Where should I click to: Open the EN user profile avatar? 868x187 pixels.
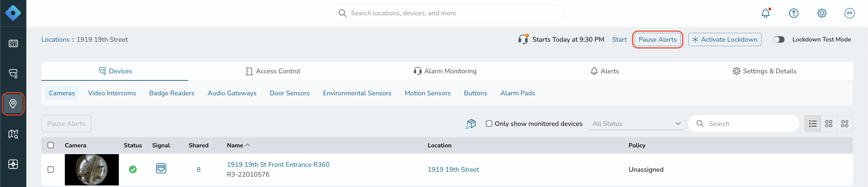coord(849,13)
